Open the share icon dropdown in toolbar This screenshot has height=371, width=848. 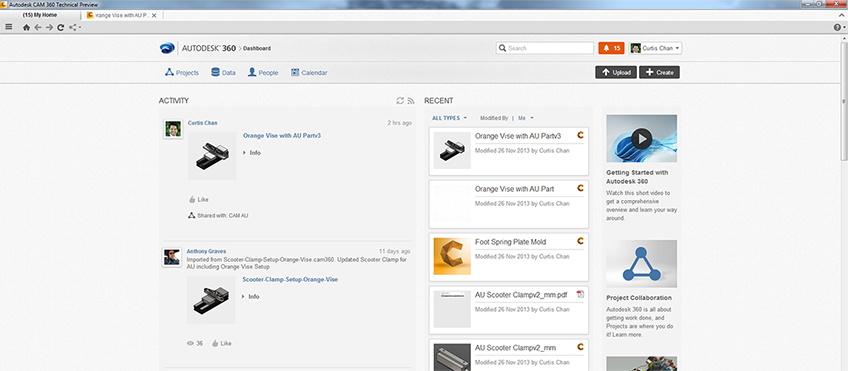(x=75, y=28)
